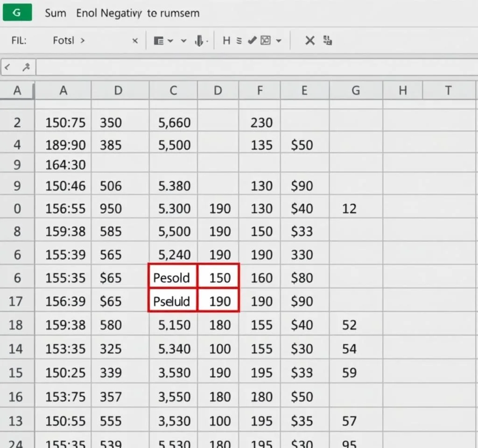Open the FIL: menu
Image resolution: width=478 pixels, height=448 pixels.
(19, 41)
